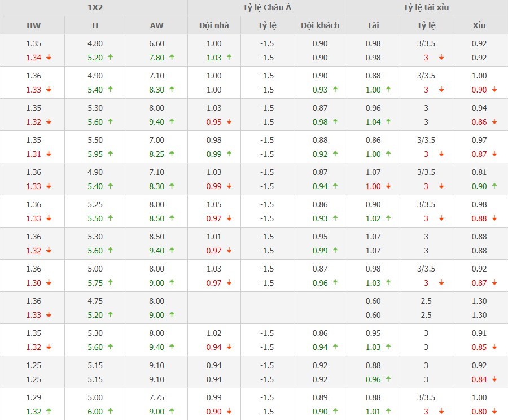Image resolution: width=508 pixels, height=420 pixels.
Task: Select the green up arrow next to 1.04
Action: [389, 122]
